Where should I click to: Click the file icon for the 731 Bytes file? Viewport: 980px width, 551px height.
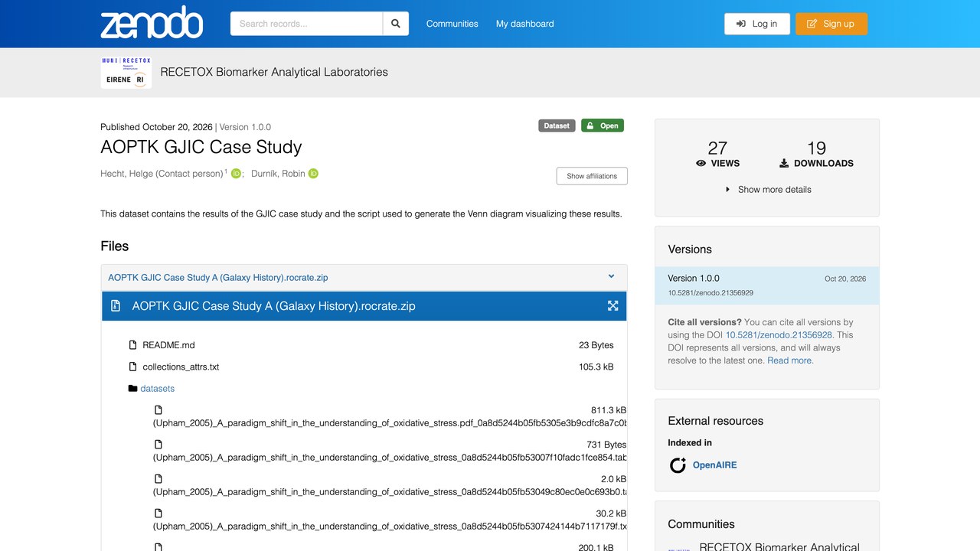158,445
